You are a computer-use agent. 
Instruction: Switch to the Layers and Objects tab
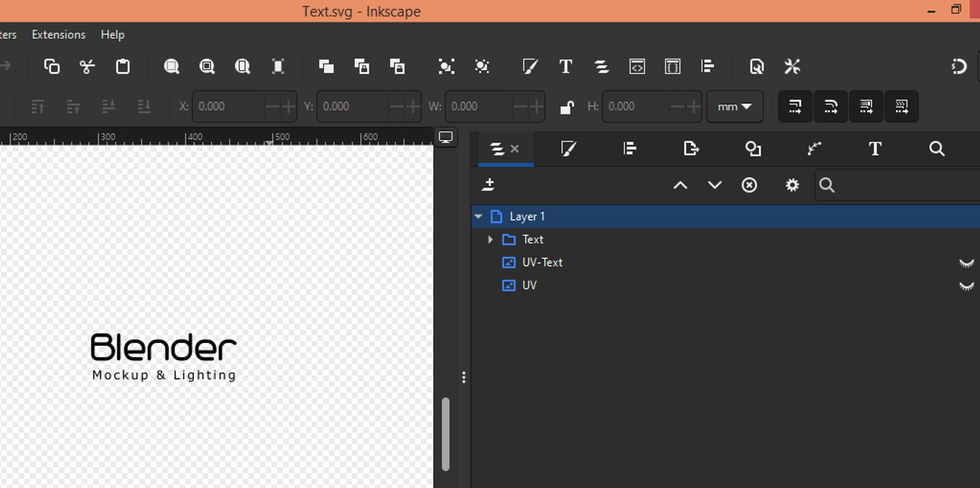(497, 149)
